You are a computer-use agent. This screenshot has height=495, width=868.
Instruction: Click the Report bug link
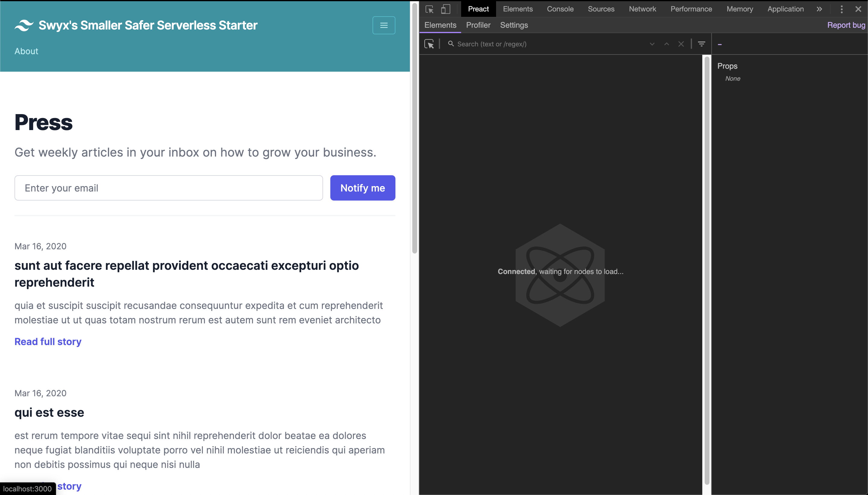tap(846, 25)
